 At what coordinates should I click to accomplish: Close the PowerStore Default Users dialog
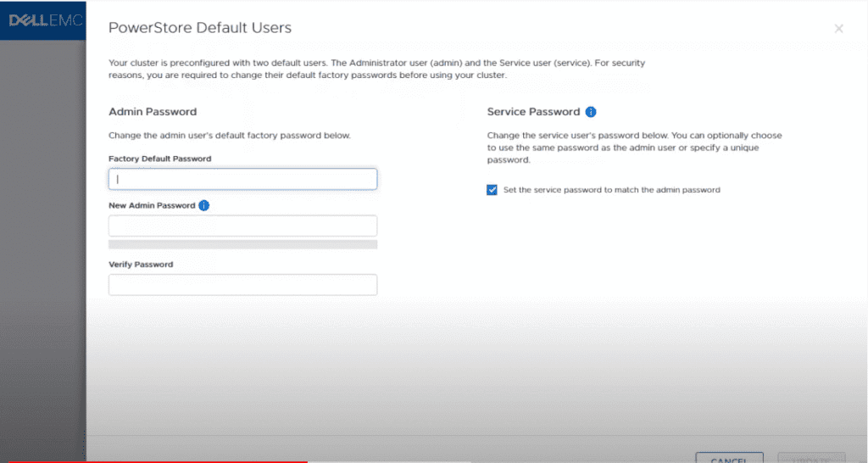click(838, 28)
